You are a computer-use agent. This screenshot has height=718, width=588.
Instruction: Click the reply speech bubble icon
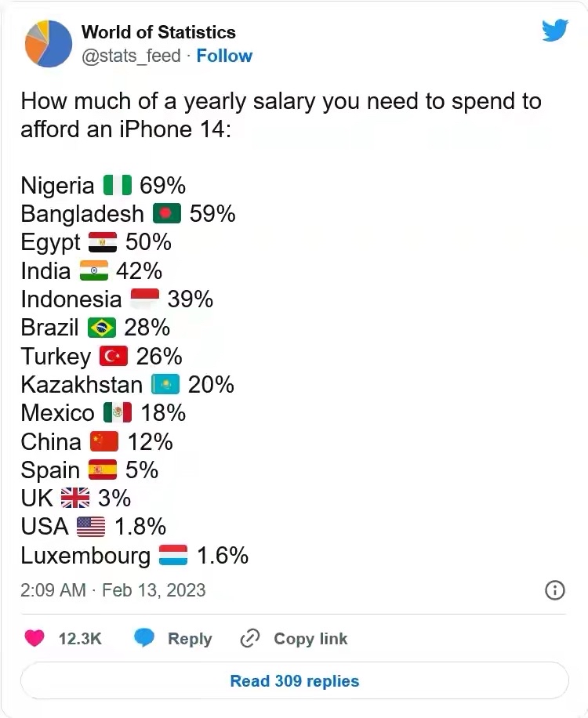click(x=144, y=638)
